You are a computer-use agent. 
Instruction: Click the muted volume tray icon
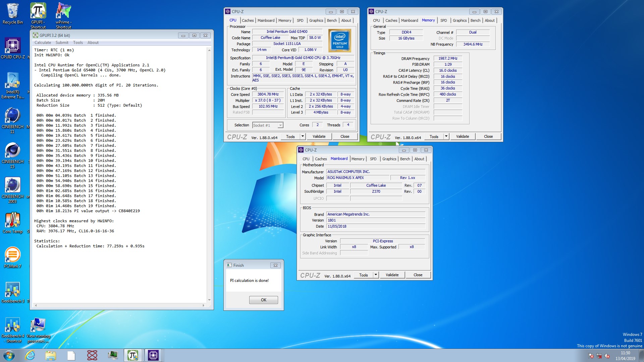point(607,356)
